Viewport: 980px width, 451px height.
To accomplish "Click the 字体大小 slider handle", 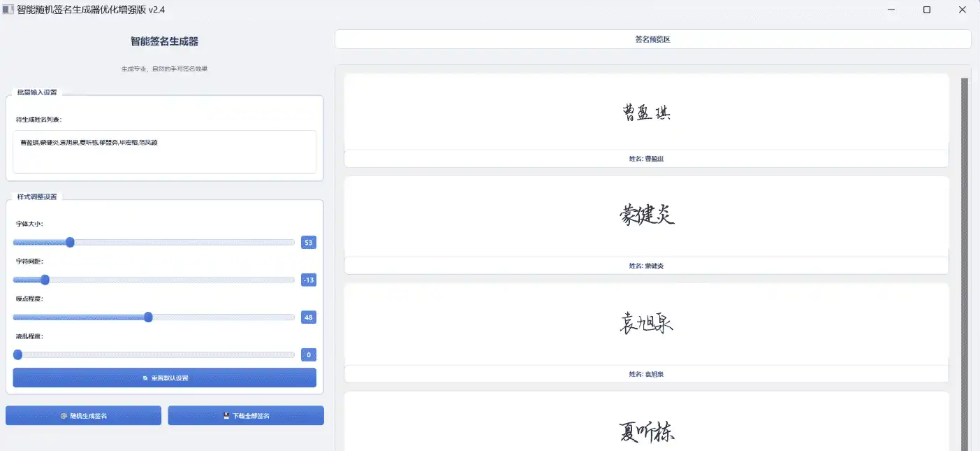I will [70, 243].
